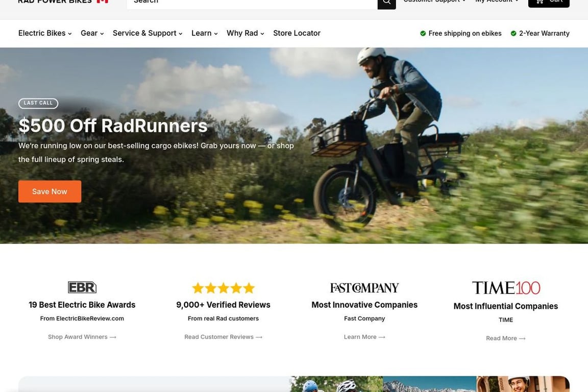The image size is (588, 392).
Task: Open Learn More under Fast Company
Action: 364,337
